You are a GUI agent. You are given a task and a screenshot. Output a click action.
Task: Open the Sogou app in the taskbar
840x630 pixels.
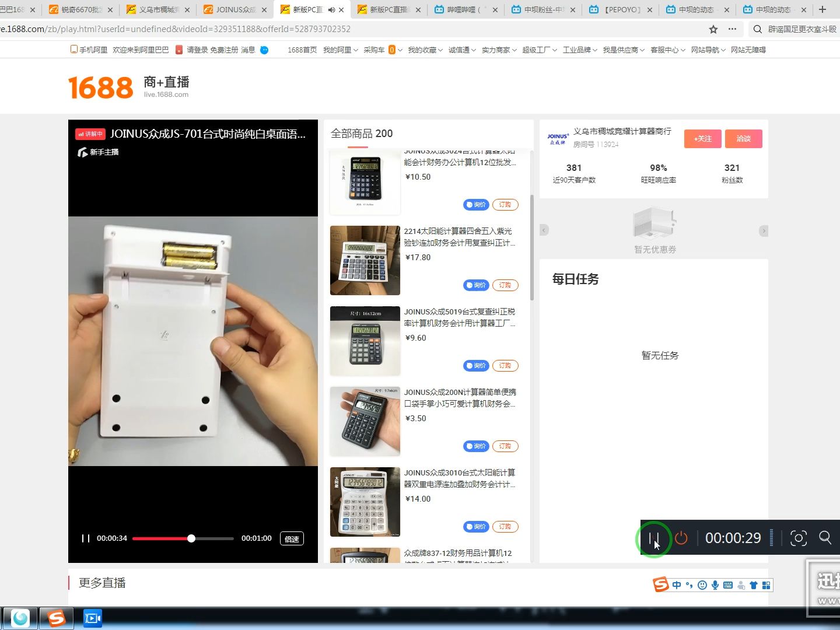pos(57,618)
